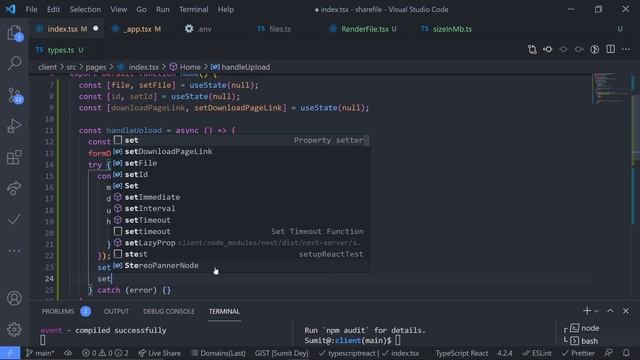Viewport: 640px width, 360px height.
Task: Click GIST [Sumit Dey] status item
Action: 282,353
